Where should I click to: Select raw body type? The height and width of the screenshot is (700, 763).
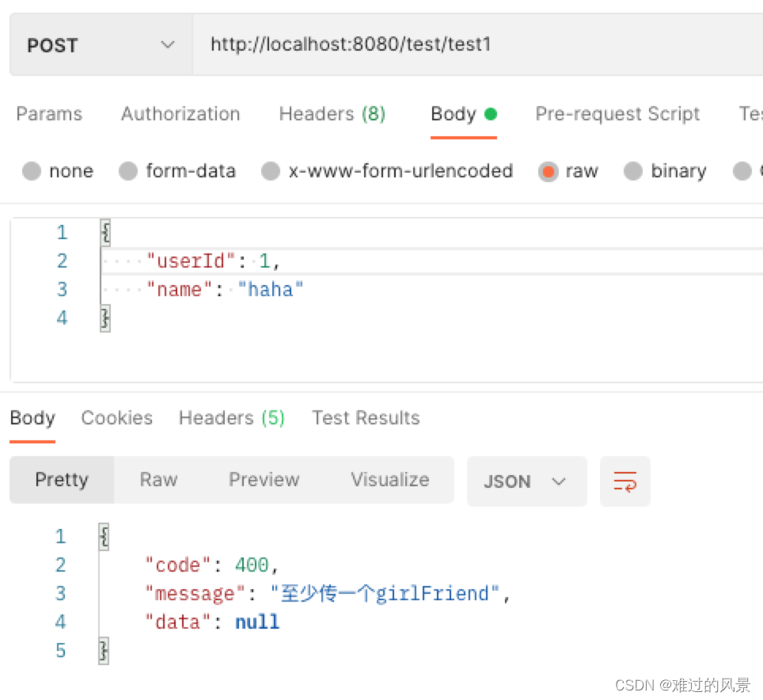click(568, 171)
